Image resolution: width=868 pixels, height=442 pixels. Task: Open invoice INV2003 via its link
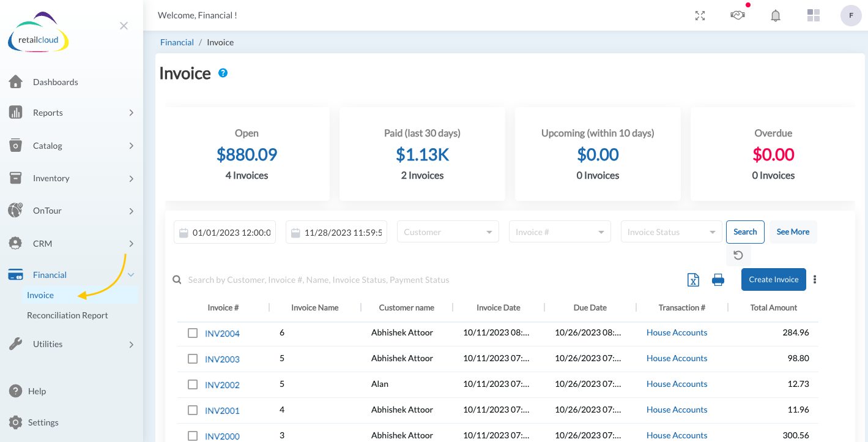click(222, 359)
